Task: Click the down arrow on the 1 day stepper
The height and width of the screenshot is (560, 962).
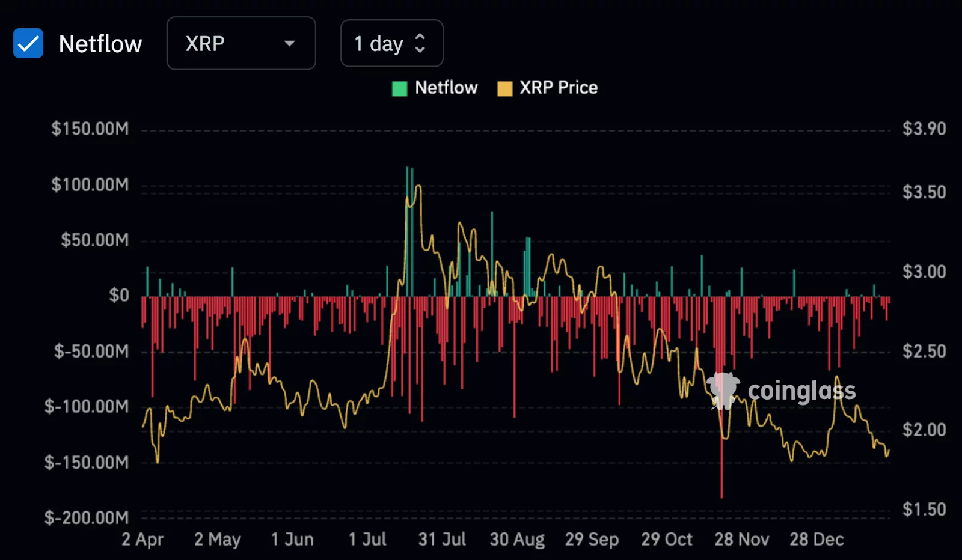Action: click(x=421, y=50)
